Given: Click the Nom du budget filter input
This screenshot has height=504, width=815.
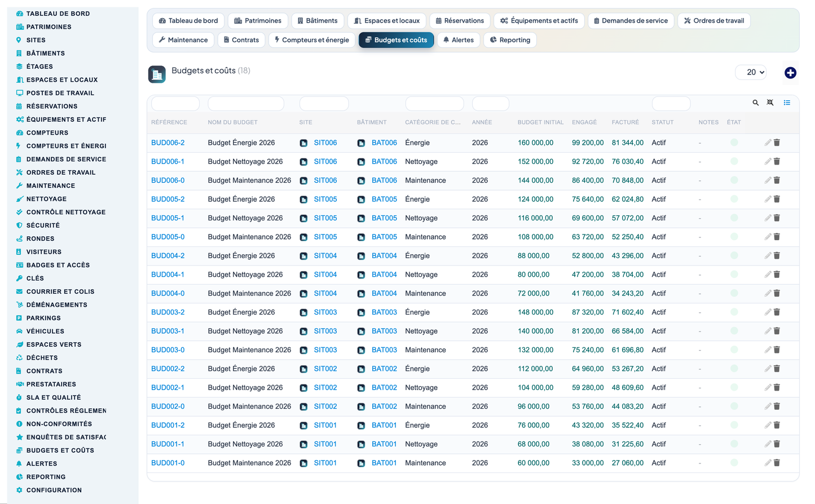Looking at the screenshot, I should tap(246, 104).
